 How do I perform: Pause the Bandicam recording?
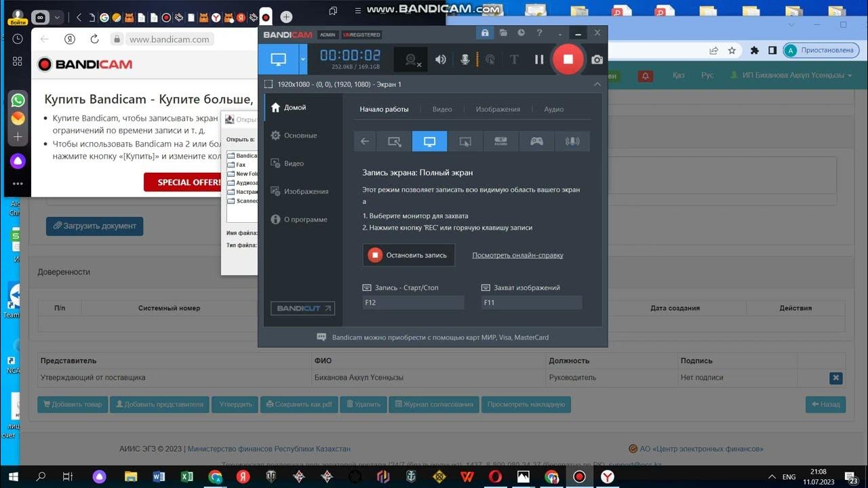[539, 60]
